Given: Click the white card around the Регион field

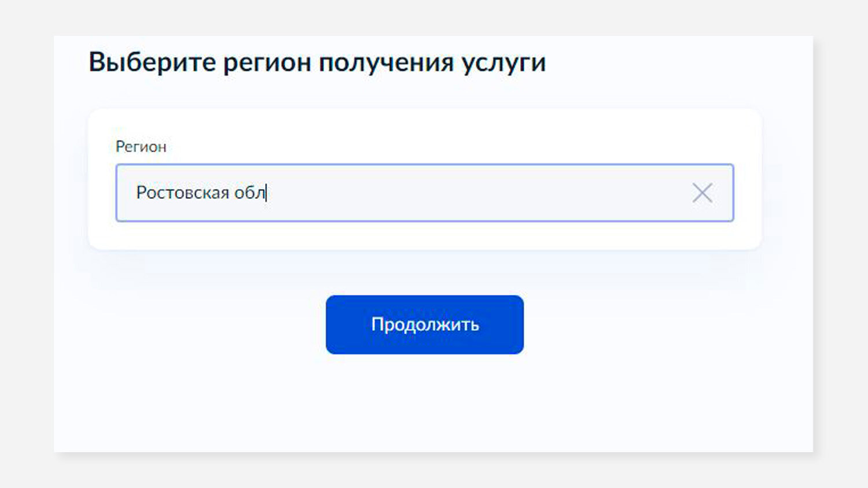Looking at the screenshot, I should point(425,236).
